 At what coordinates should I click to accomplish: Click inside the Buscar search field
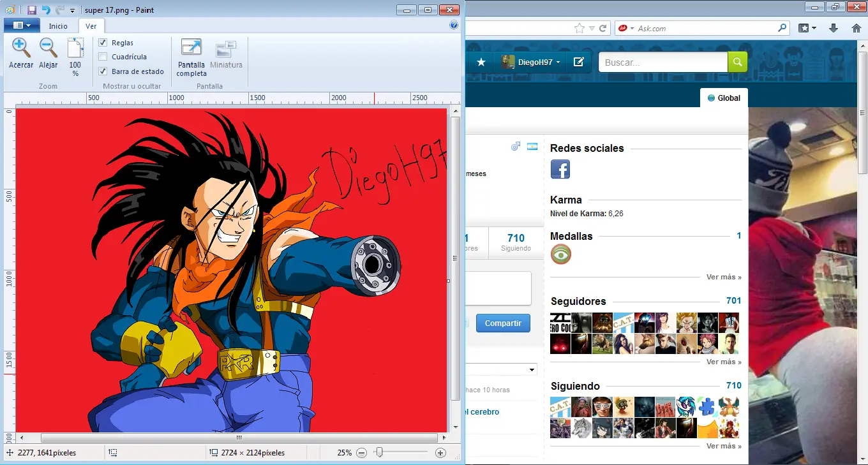coord(663,63)
